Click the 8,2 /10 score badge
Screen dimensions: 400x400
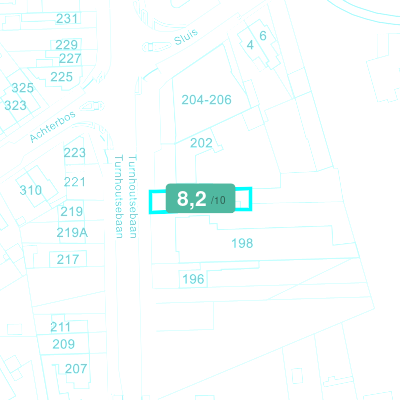pos(200,198)
